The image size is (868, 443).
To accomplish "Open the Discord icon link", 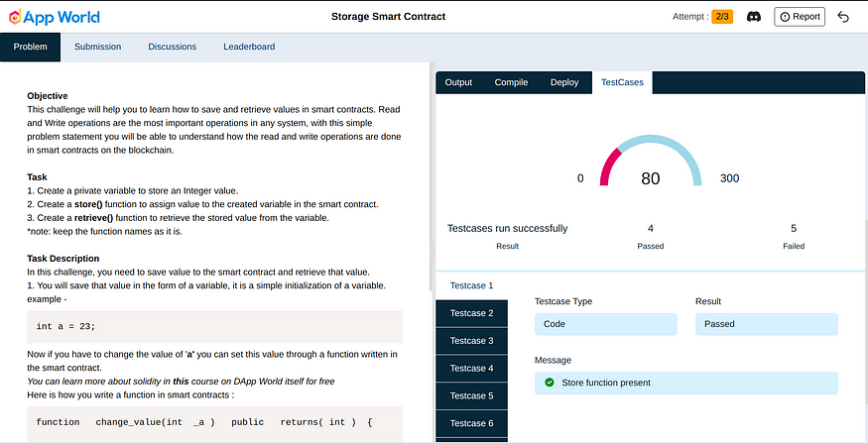I will point(753,17).
